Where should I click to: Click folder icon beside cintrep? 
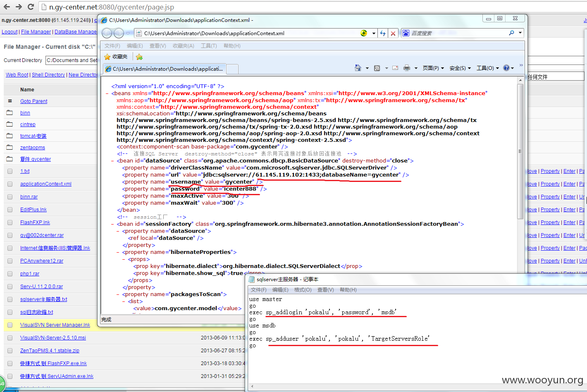10,124
